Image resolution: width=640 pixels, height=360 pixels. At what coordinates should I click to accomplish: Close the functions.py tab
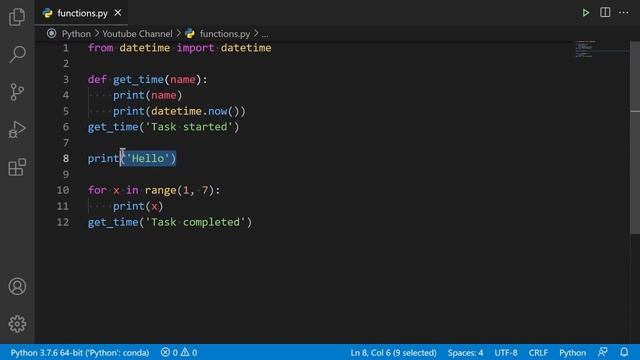[118, 13]
